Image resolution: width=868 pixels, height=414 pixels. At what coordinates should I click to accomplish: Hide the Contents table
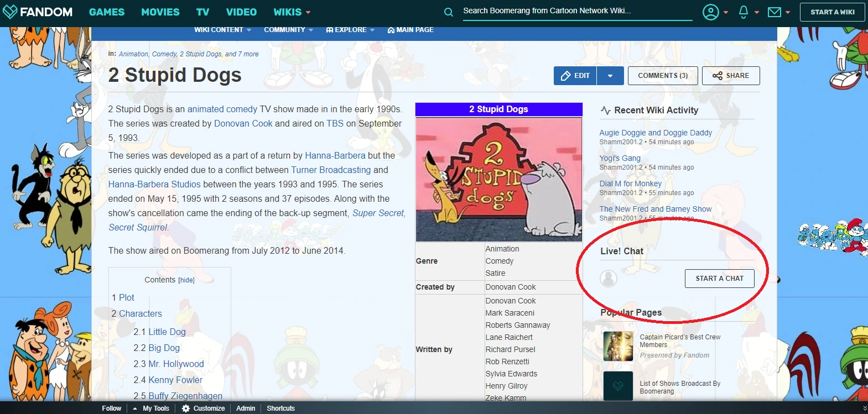coord(186,280)
